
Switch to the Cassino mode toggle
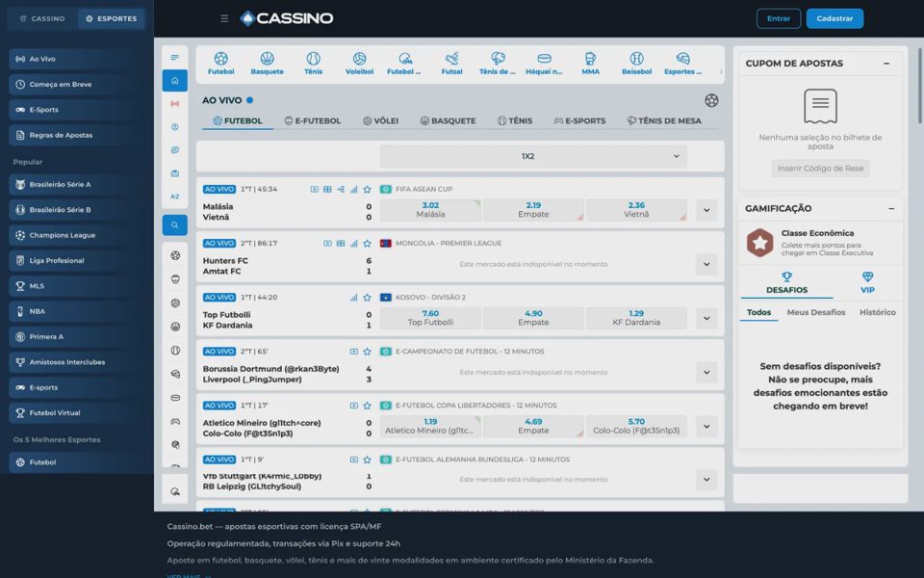click(x=41, y=19)
